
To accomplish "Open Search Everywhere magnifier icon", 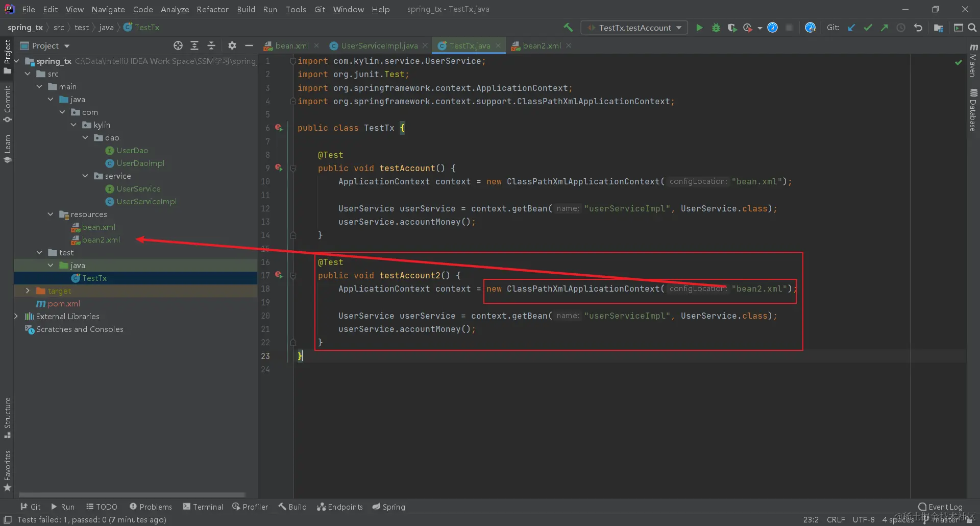I will click(x=972, y=28).
